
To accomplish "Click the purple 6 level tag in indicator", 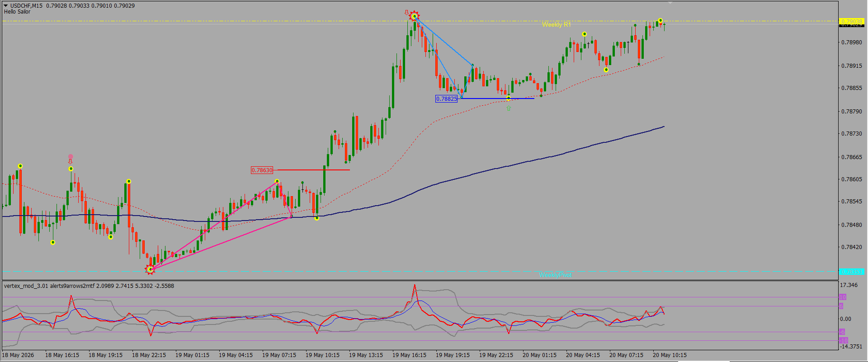I will [841, 306].
